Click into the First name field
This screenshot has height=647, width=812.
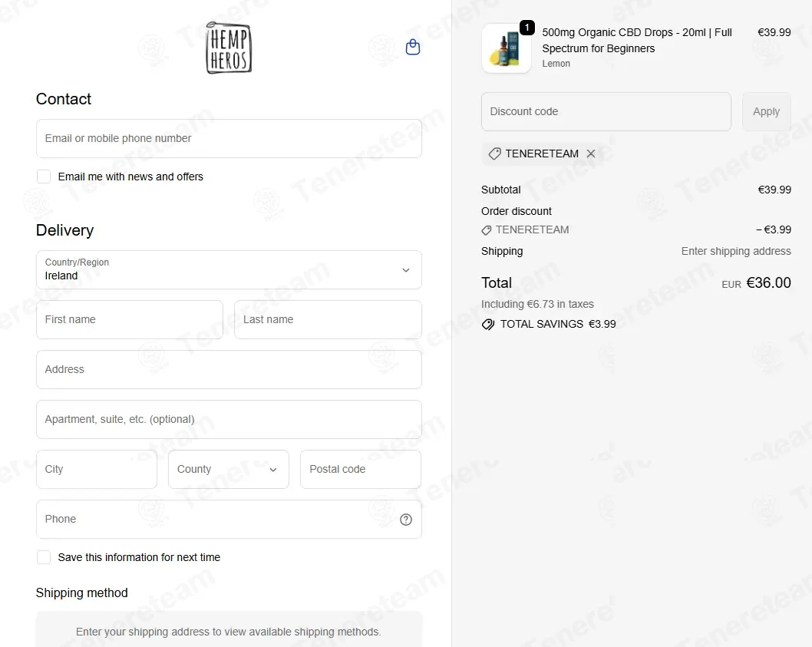130,319
